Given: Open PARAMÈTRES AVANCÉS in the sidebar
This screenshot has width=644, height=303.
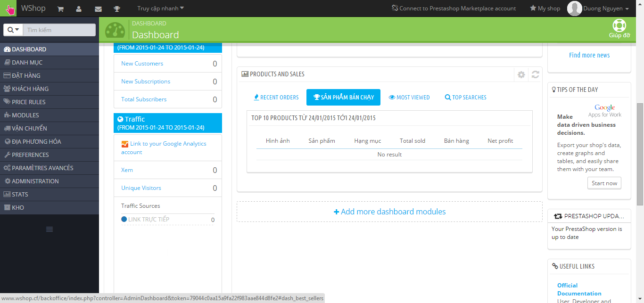Looking at the screenshot, I should pos(50,168).
